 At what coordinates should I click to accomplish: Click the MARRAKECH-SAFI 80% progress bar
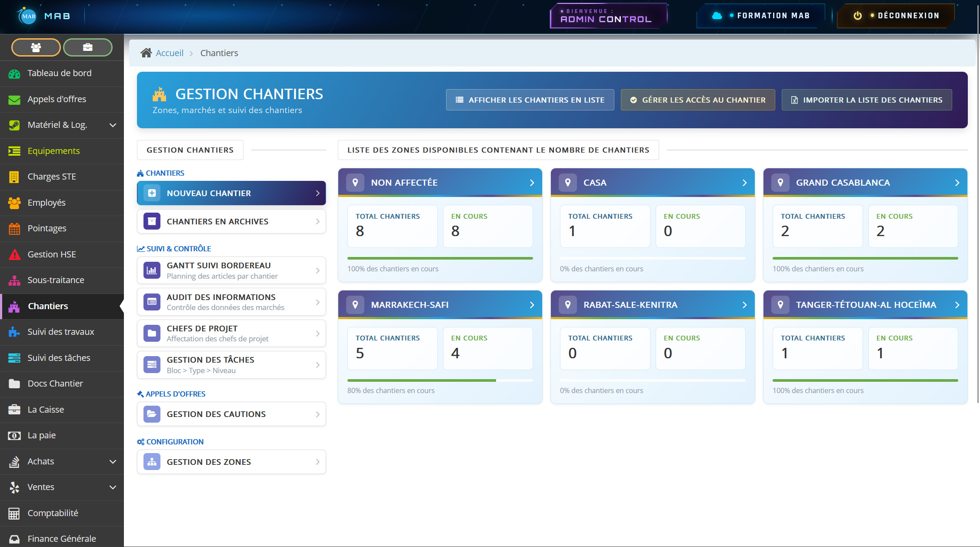[x=440, y=380]
